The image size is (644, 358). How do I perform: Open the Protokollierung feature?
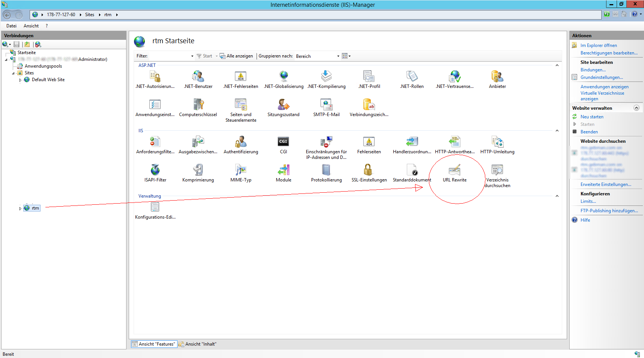[x=326, y=171]
